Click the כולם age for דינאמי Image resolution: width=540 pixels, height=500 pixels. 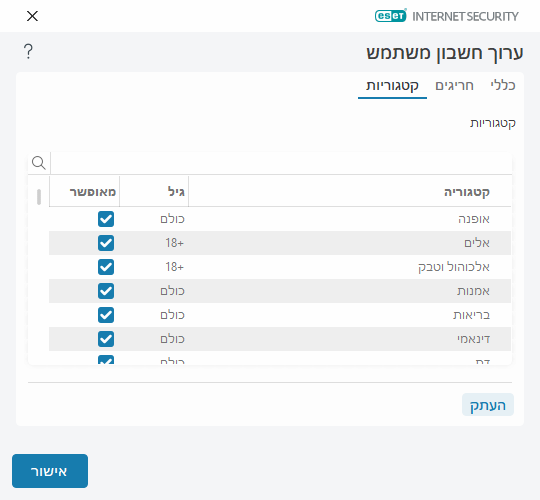[173, 339]
